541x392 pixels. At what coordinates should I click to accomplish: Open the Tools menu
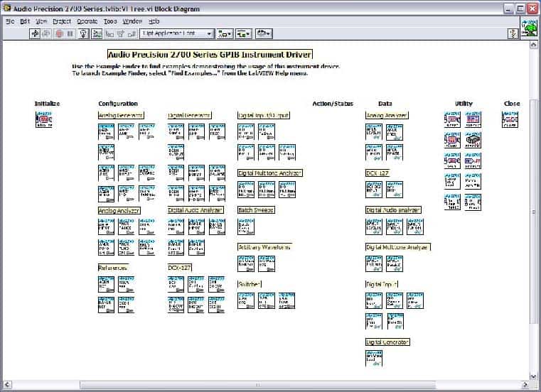point(110,21)
